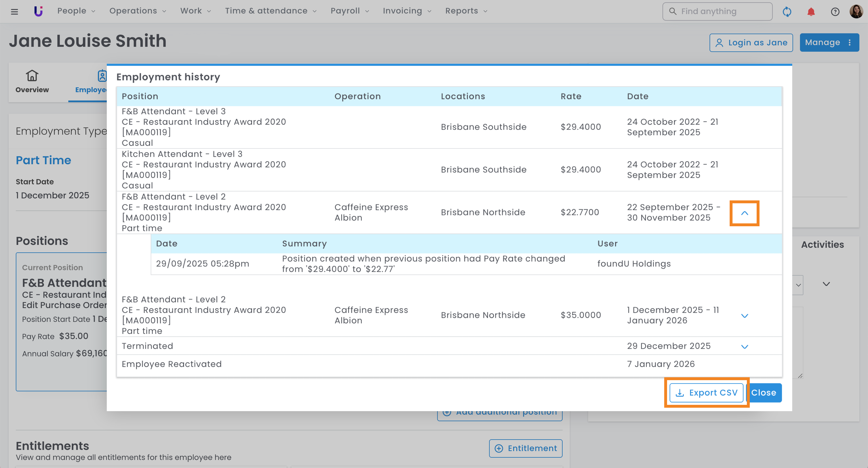Viewport: 868px width, 468px height.
Task: Expand the Activities panel chevron
Action: (x=826, y=284)
